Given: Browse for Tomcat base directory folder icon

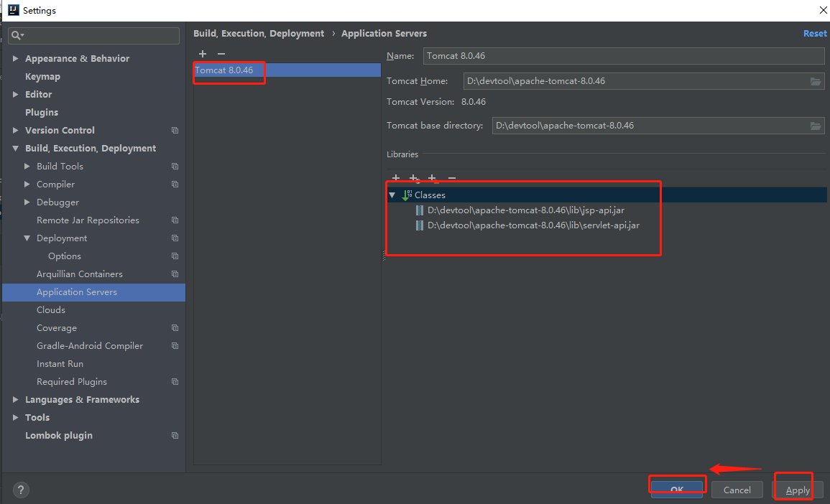Looking at the screenshot, I should [x=815, y=126].
